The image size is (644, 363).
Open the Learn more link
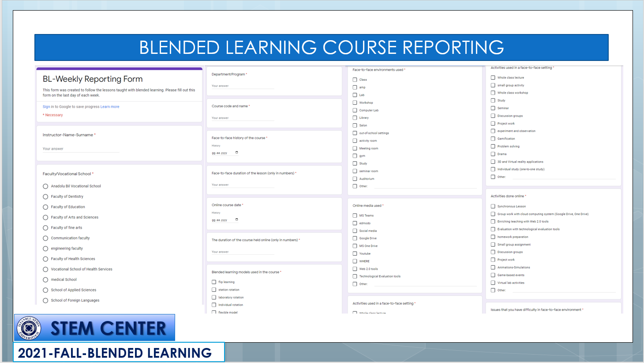pyautogui.click(x=110, y=107)
